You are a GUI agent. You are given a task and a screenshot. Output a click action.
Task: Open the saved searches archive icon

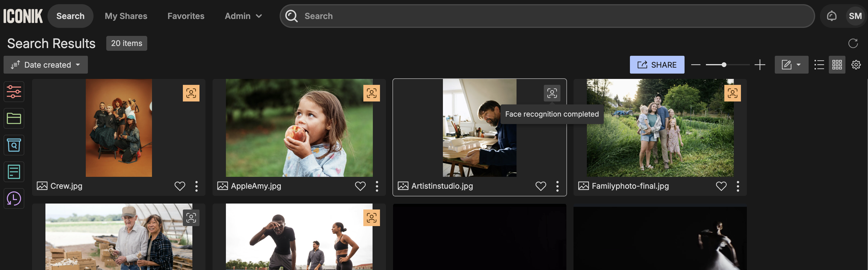[14, 145]
